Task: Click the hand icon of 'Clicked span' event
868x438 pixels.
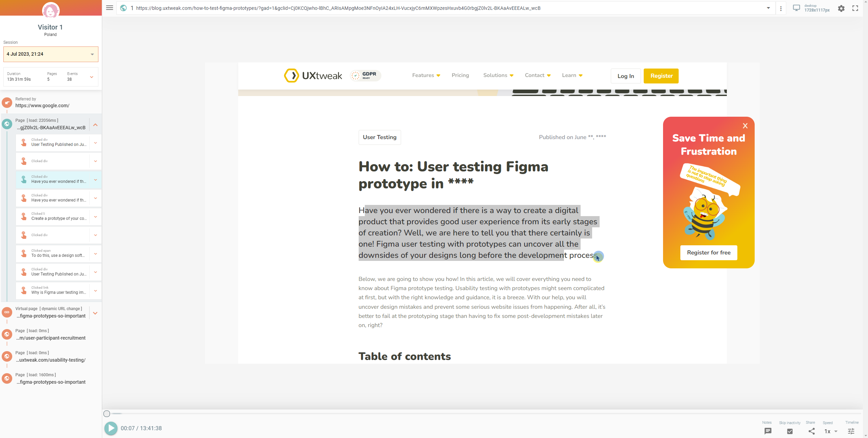Action: point(24,253)
